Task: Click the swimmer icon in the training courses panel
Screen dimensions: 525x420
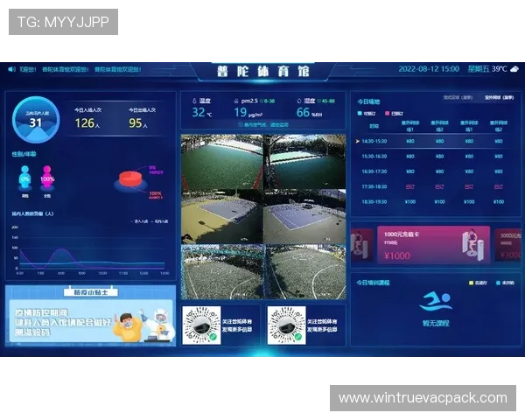Action: 435,303
